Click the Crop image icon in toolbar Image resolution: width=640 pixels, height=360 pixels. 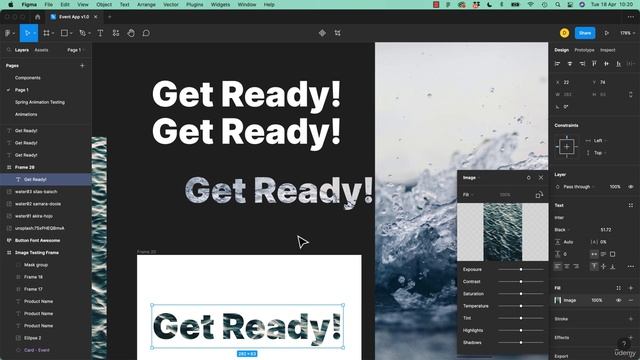point(338,33)
